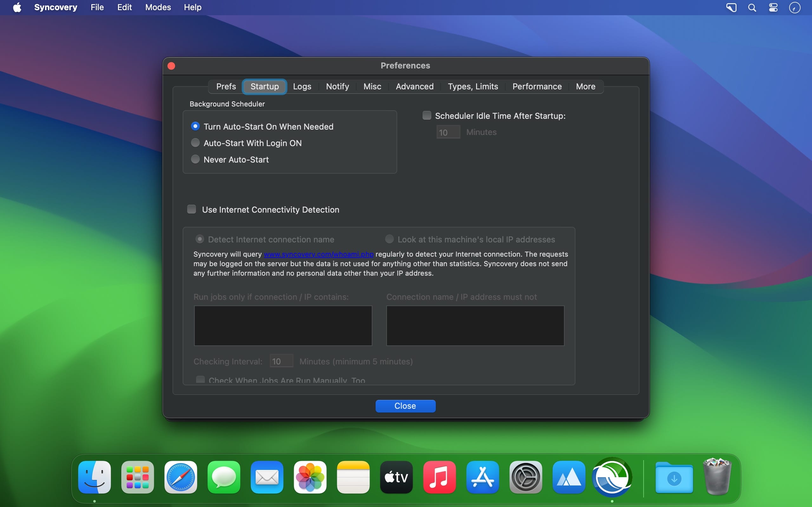Open Control Center in the menu bar
812x507 pixels.
pos(773,7)
